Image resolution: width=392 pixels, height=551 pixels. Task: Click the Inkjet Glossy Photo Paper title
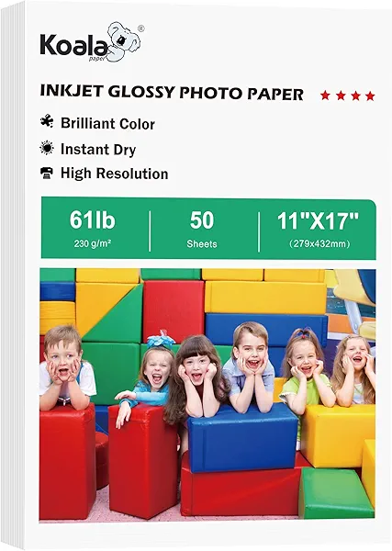point(172,93)
